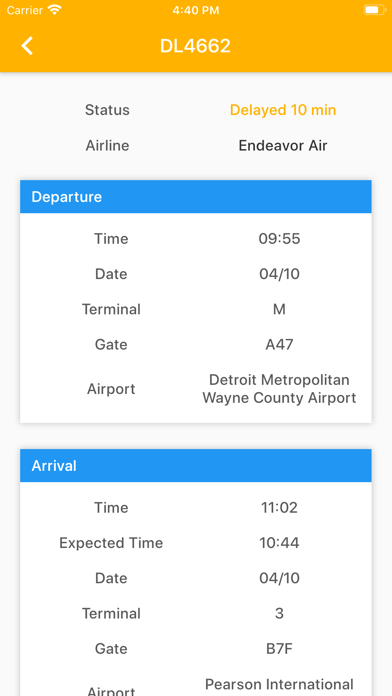Tap arrival gate B7F
The image size is (392, 696).
279,649
